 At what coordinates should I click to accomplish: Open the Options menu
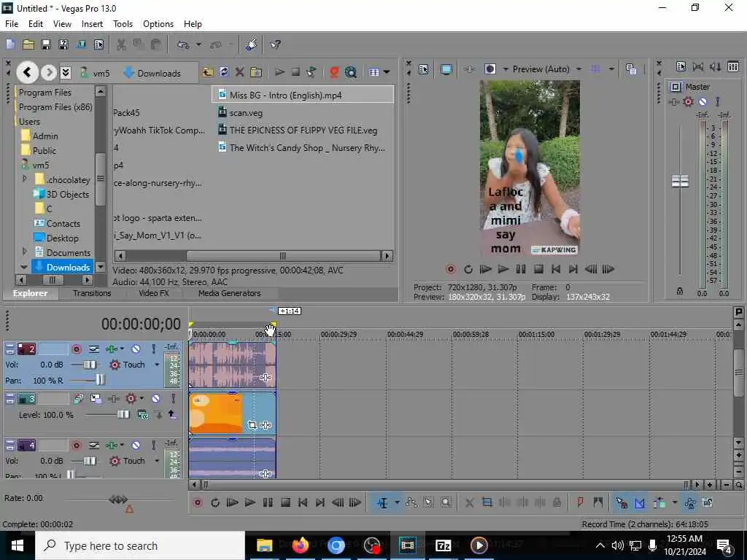click(x=158, y=24)
